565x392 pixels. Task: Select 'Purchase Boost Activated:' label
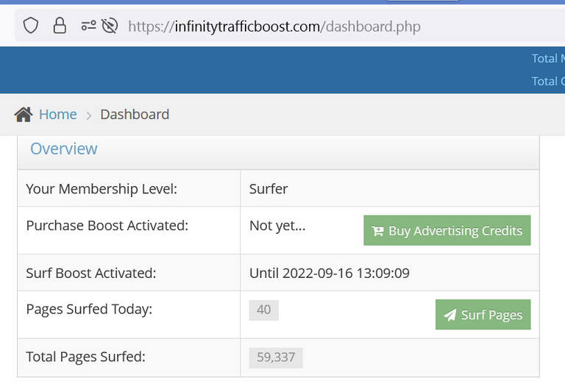coord(107,226)
